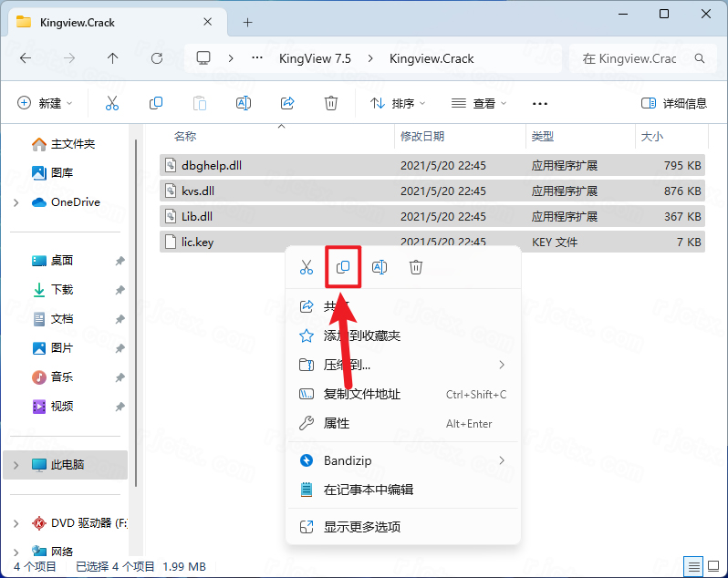Click the Delete trash icon in the context menu
This screenshot has width=728, height=578.
(x=416, y=267)
